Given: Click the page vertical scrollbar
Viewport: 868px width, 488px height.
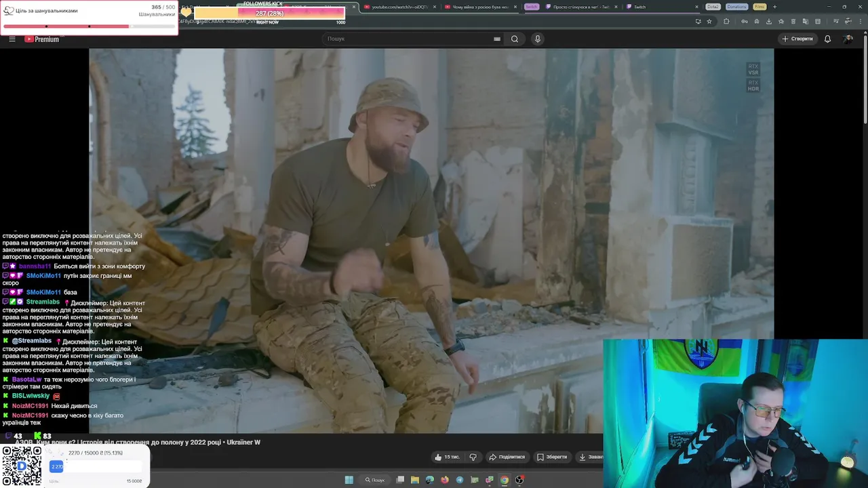Looking at the screenshot, I should click(865, 81).
